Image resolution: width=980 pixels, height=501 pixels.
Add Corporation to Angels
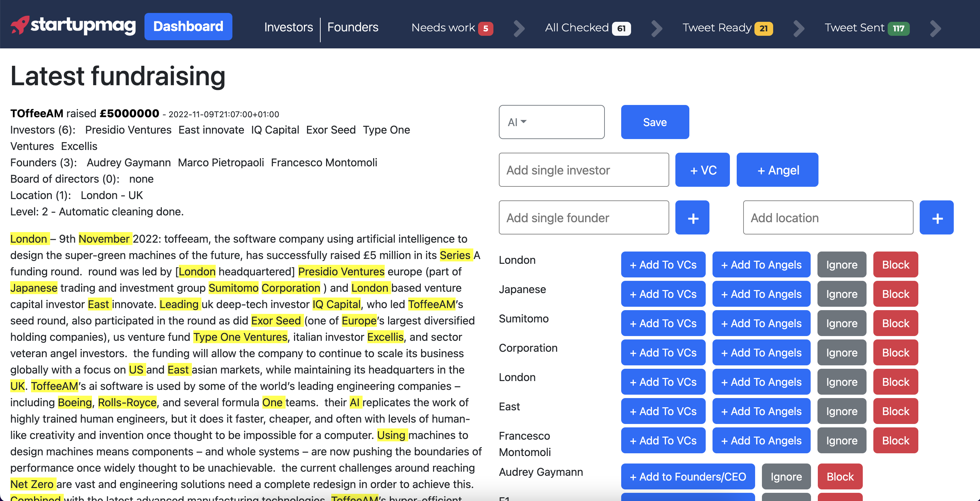(x=761, y=353)
